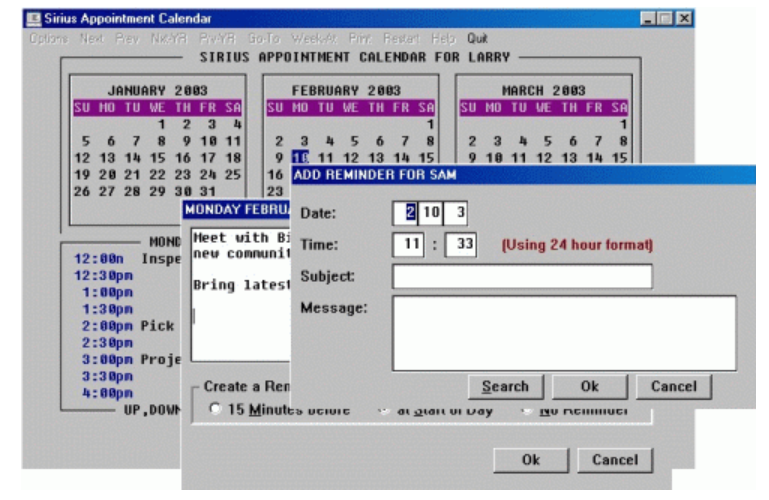Open the Sirius Appointment Calendar system menu icon
The image size is (769, 500).
point(33,19)
